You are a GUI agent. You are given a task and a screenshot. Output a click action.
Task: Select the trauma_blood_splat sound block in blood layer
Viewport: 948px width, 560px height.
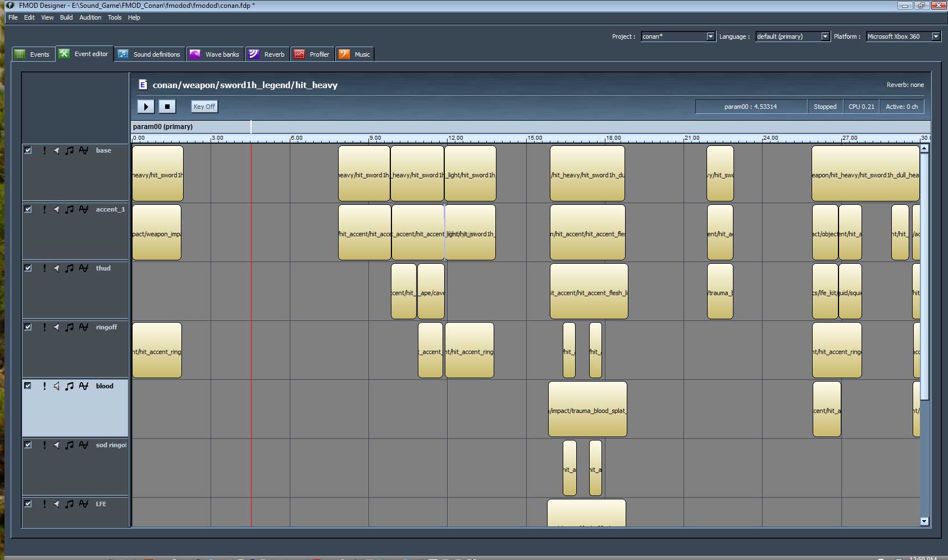587,409
